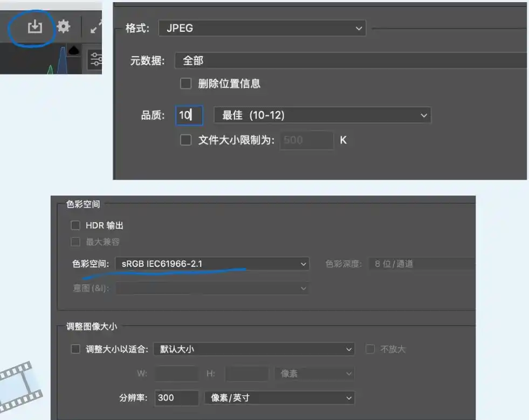Enable 删除位置信息 checkbox

click(x=186, y=84)
